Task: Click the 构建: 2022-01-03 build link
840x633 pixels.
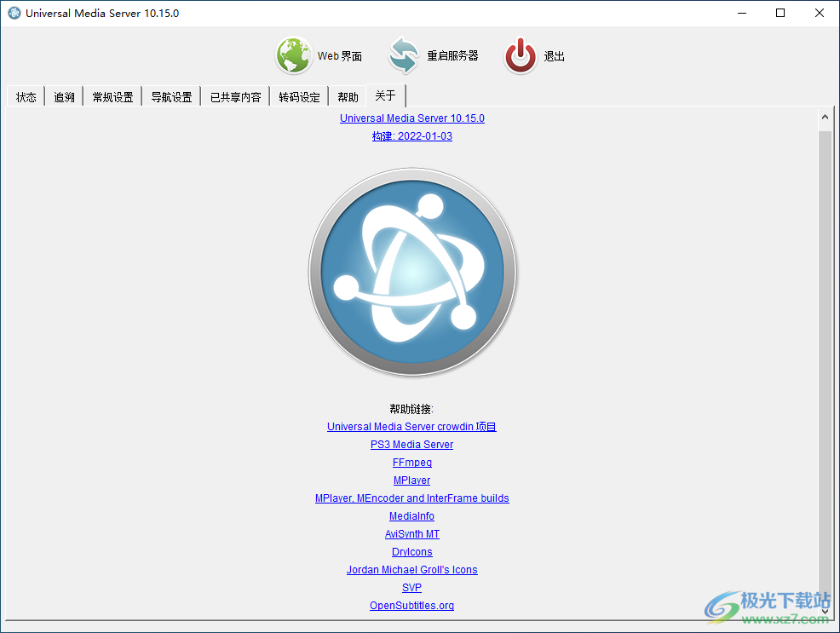Action: point(411,135)
